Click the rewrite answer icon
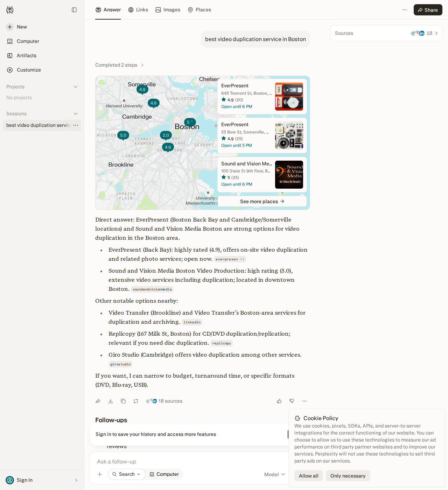Screen dimensions: 448x490 point(136,401)
